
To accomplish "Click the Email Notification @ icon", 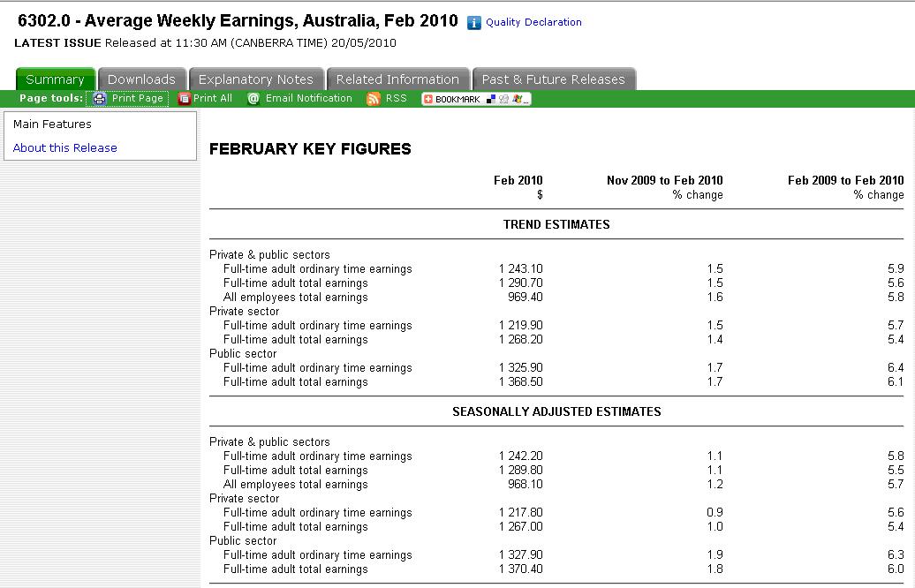I will point(253,99).
